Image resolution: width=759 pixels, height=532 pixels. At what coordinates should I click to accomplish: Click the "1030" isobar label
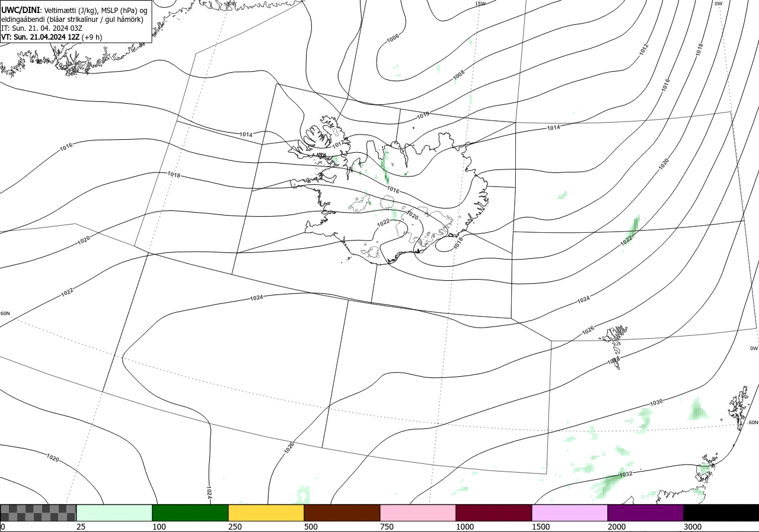[656, 402]
